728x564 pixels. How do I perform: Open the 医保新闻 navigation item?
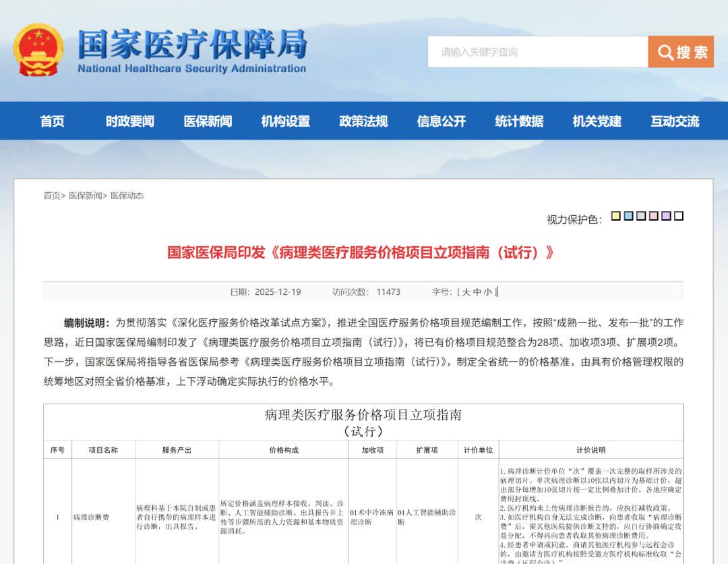coord(208,121)
